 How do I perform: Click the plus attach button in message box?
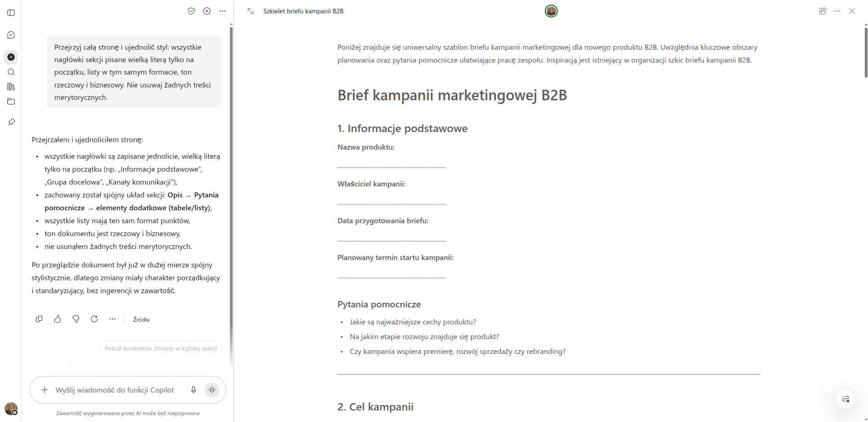45,390
